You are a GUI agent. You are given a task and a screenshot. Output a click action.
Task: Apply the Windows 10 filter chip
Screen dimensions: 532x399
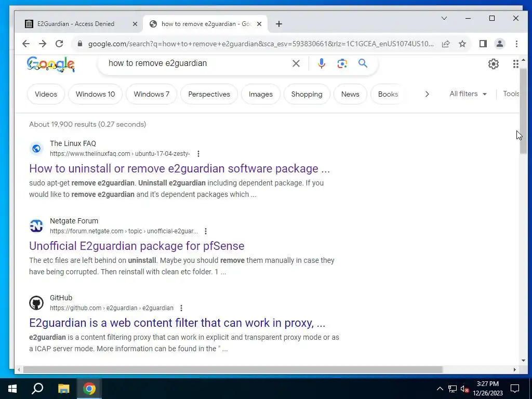96,94
